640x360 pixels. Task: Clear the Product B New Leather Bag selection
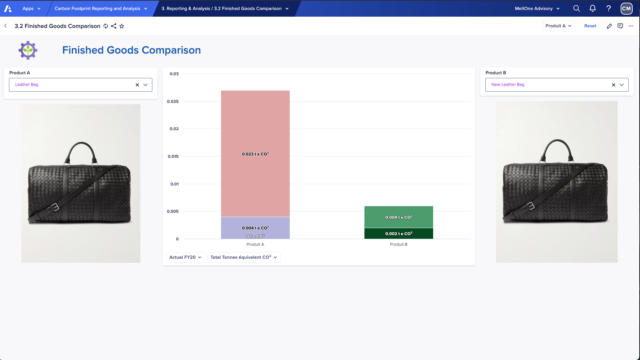point(613,85)
